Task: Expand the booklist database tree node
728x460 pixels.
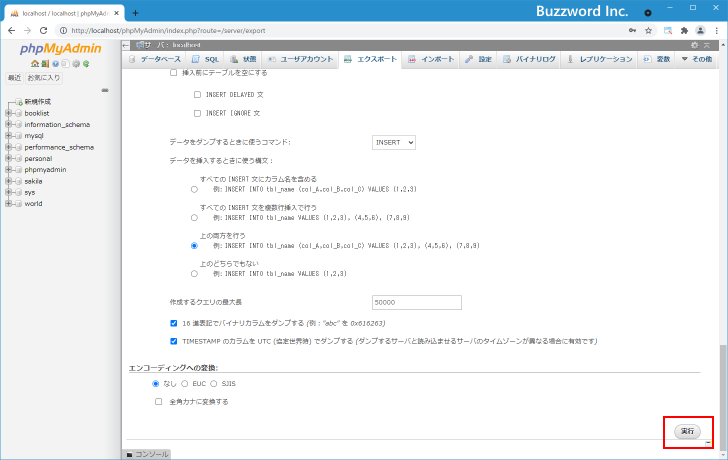Action: click(x=8, y=113)
